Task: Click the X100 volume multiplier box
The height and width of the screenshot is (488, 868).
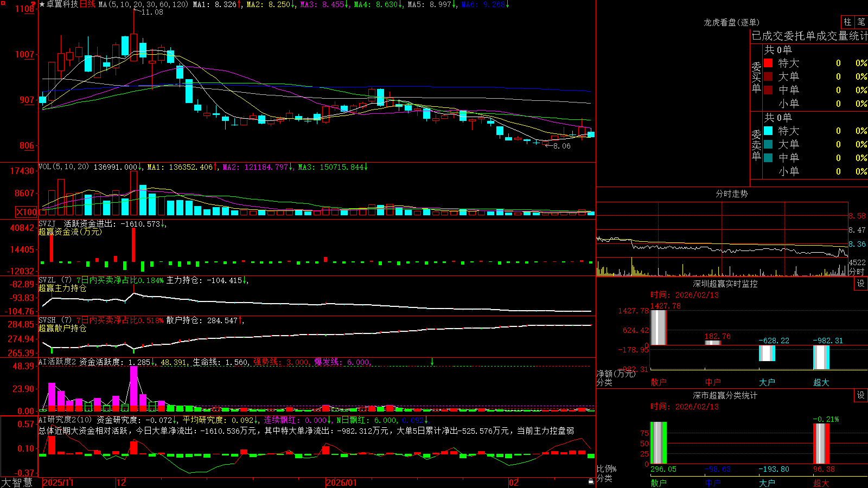Action: point(27,212)
